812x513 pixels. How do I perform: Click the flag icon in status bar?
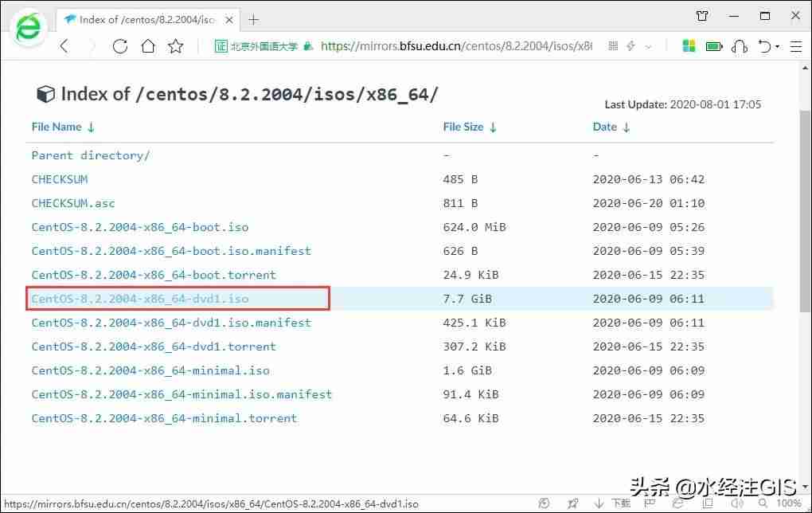click(x=650, y=503)
